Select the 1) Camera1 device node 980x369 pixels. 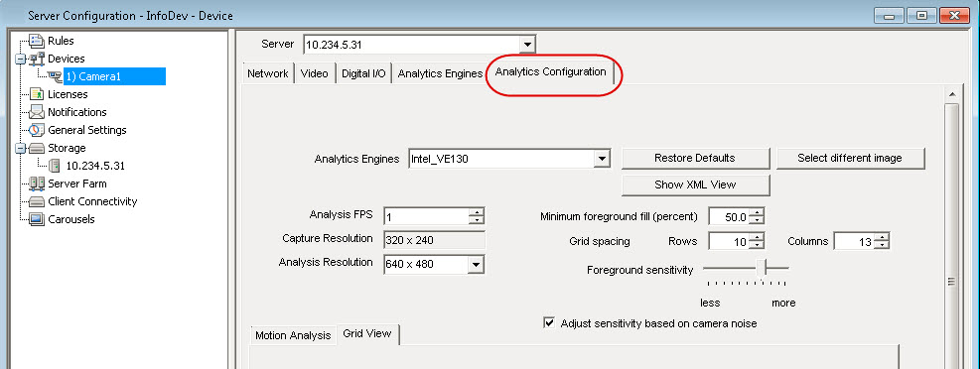coord(114,76)
